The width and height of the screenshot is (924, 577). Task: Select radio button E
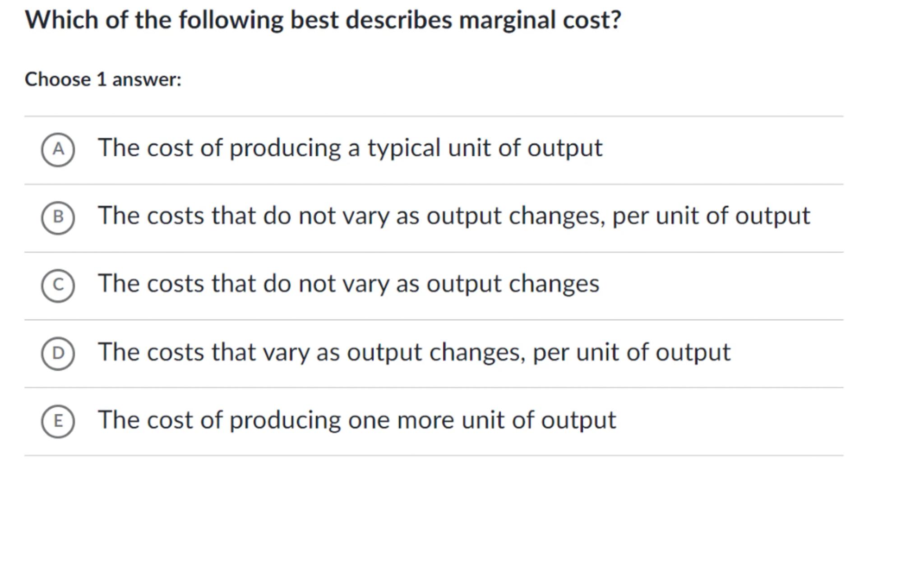[58, 421]
